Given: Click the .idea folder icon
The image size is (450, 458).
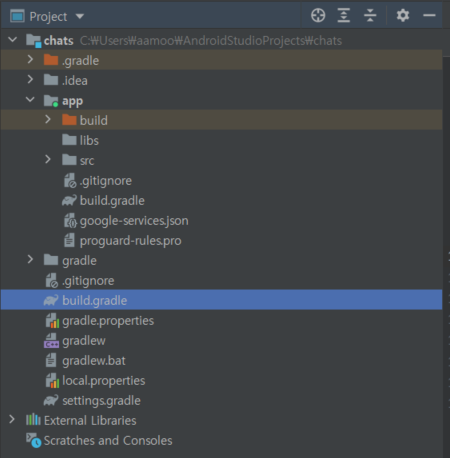Looking at the screenshot, I should click(x=51, y=80).
